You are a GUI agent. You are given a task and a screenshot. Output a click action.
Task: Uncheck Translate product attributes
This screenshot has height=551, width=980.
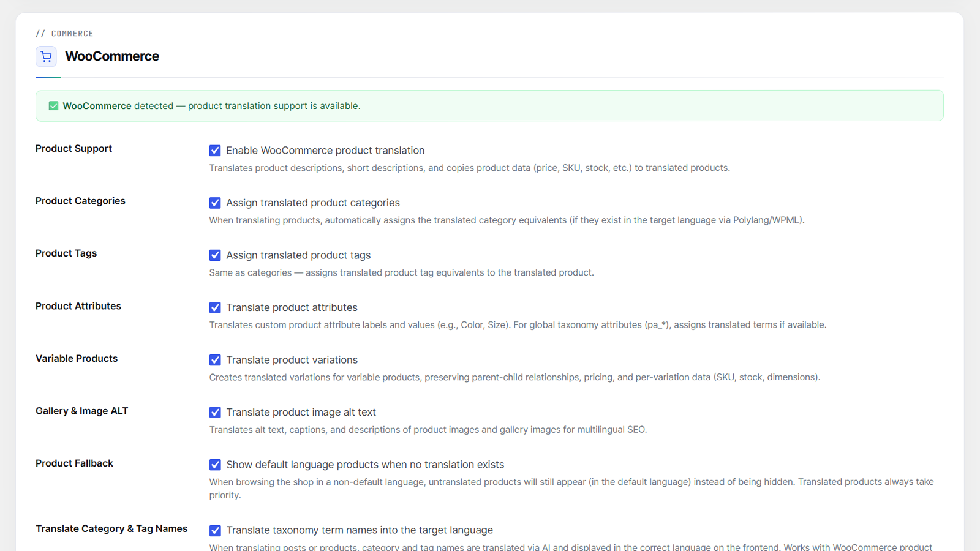point(215,307)
